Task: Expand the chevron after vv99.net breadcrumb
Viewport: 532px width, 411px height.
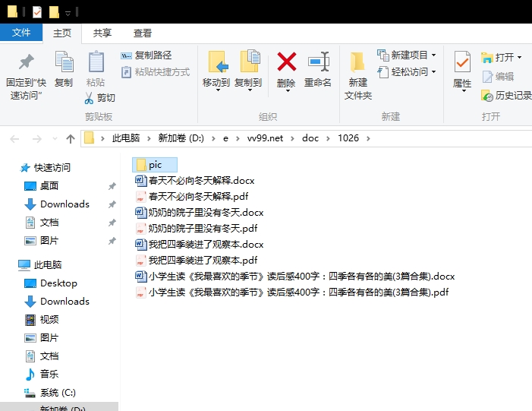Action: [292, 138]
